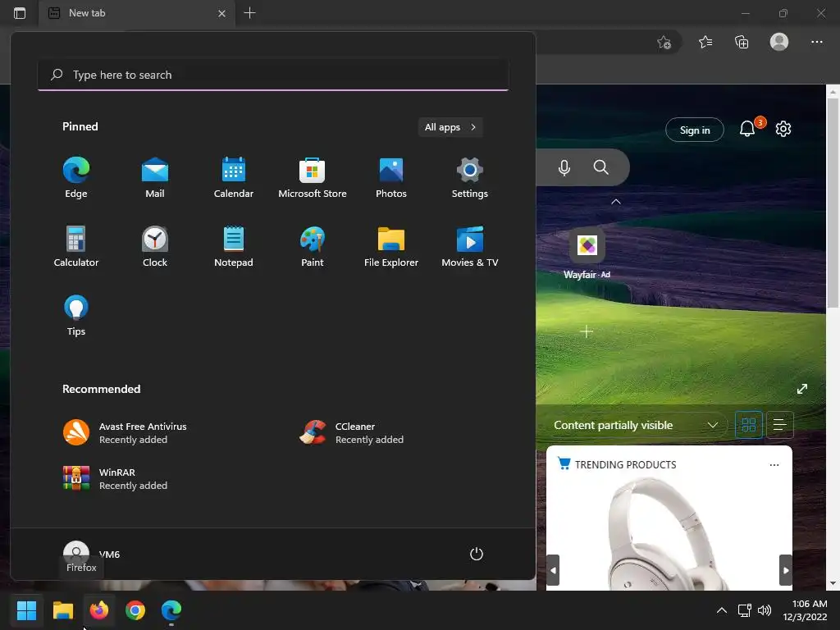This screenshot has height=630, width=840.
Task: Launch Firefox from taskbar
Action: [x=99, y=610]
